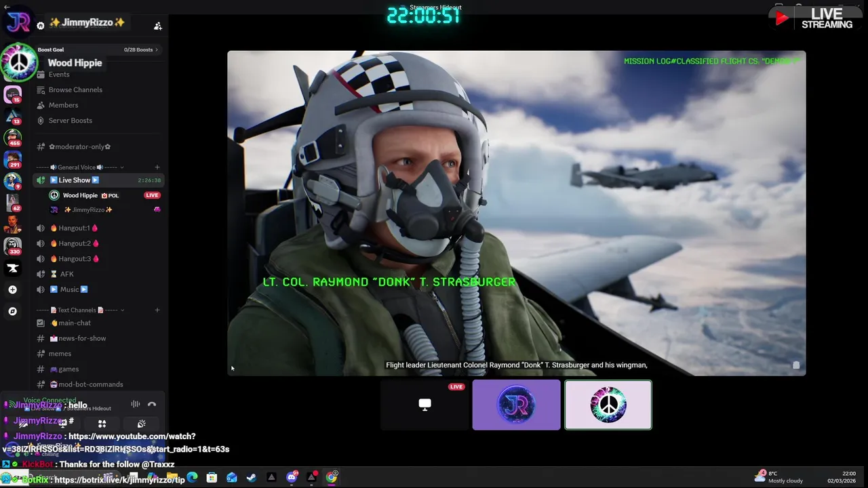Open the server icon with 13 badge
The height and width of the screenshot is (488, 868).
tap(13, 117)
